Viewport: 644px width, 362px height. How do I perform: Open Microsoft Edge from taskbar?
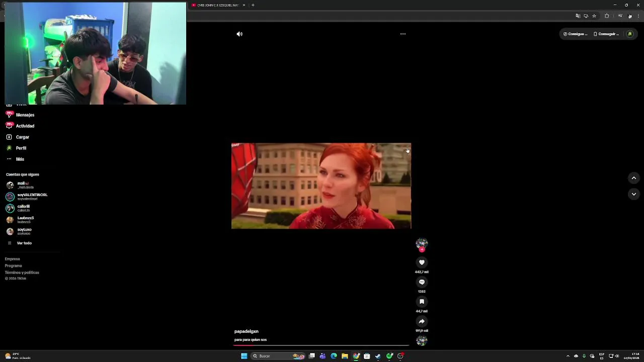[334, 356]
